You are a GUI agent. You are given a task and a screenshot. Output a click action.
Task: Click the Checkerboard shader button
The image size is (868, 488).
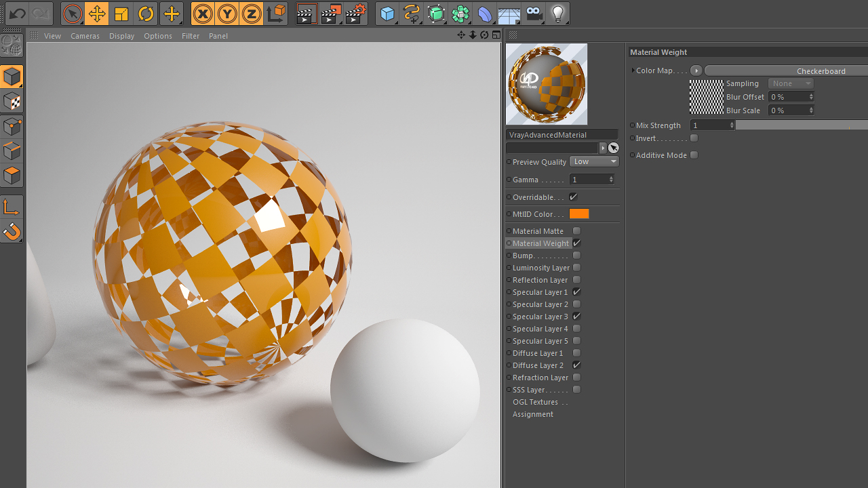787,70
